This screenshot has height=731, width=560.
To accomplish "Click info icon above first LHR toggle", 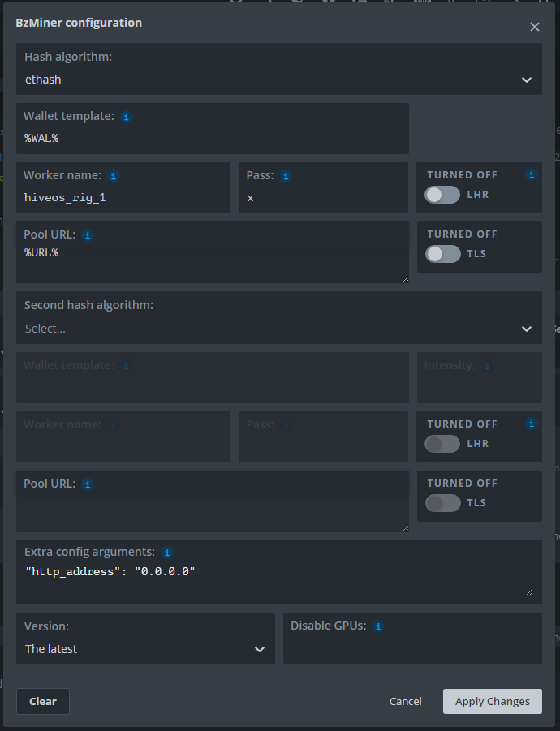I will click(x=532, y=174).
